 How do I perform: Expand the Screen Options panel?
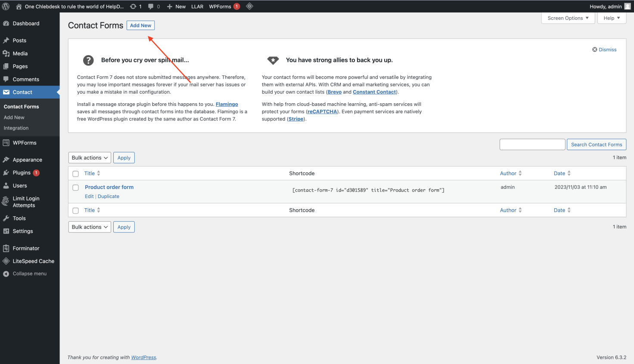point(568,18)
